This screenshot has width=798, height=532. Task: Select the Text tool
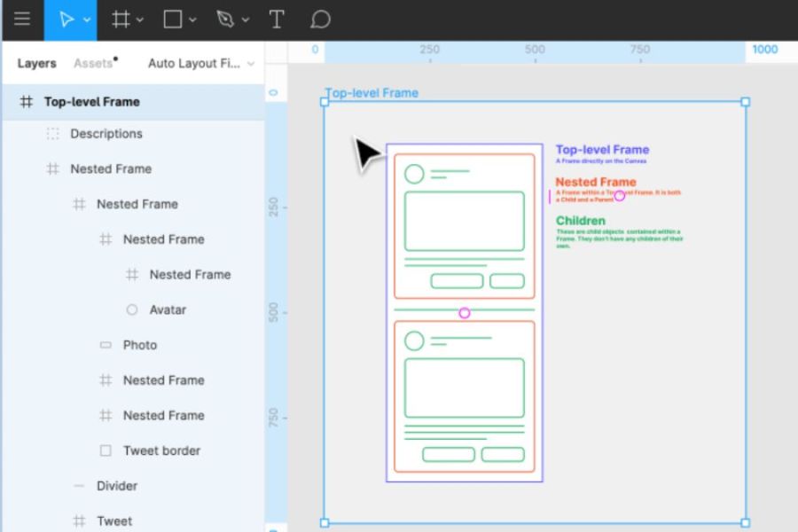[x=277, y=20]
